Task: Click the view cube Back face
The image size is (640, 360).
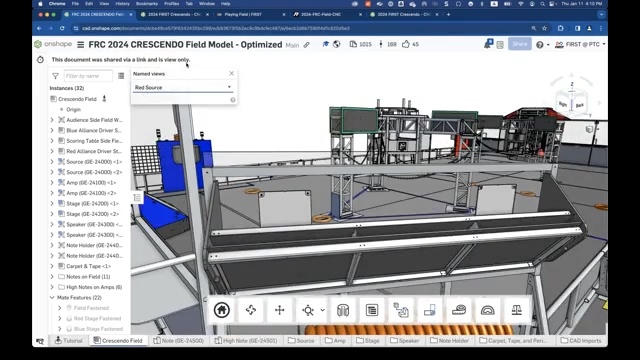Action: point(580,105)
